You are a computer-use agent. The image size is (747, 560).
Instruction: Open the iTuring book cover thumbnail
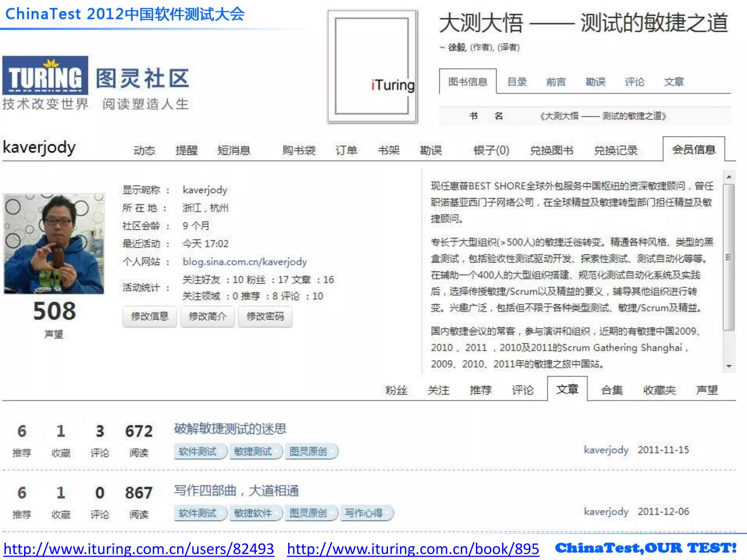pos(372,66)
